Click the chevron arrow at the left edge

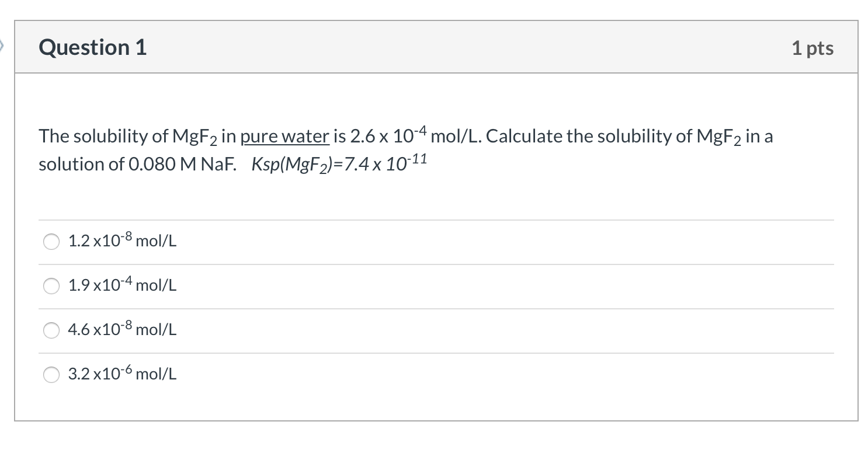click(x=4, y=45)
